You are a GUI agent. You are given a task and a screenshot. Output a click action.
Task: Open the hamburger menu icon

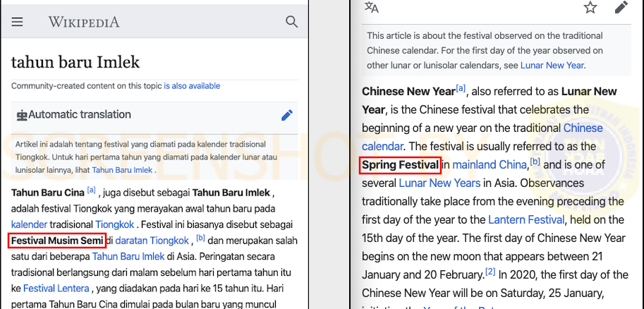(17, 22)
